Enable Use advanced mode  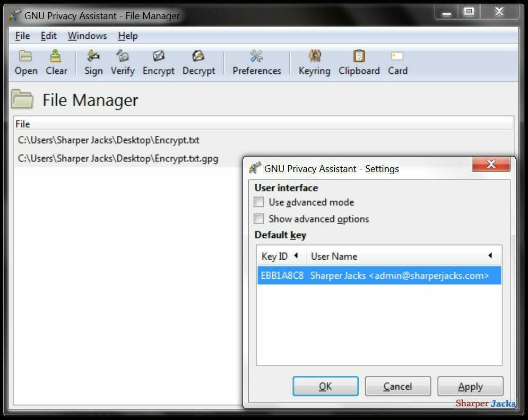258,202
